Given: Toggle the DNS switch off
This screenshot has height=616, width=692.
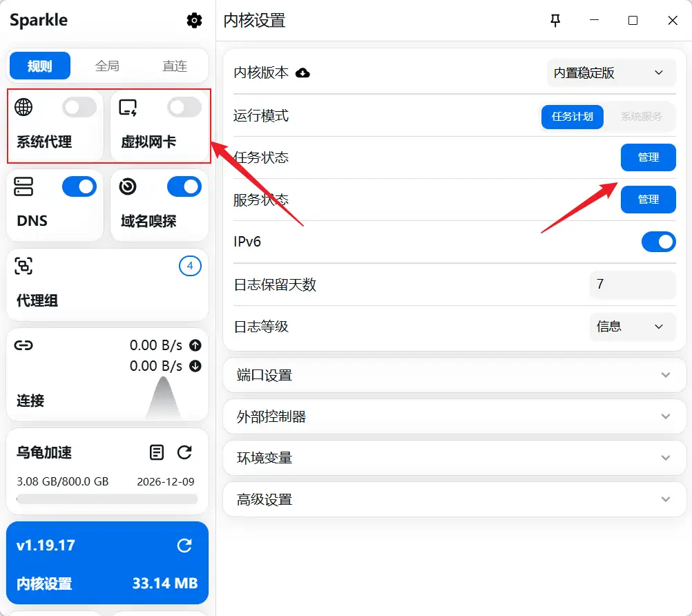Looking at the screenshot, I should pyautogui.click(x=79, y=186).
